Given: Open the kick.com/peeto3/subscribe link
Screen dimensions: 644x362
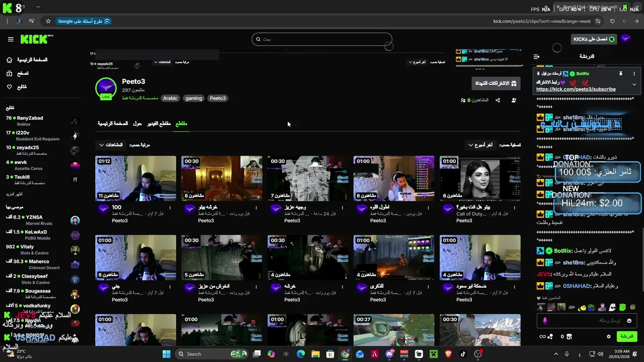Looking at the screenshot, I should pyautogui.click(x=576, y=89).
